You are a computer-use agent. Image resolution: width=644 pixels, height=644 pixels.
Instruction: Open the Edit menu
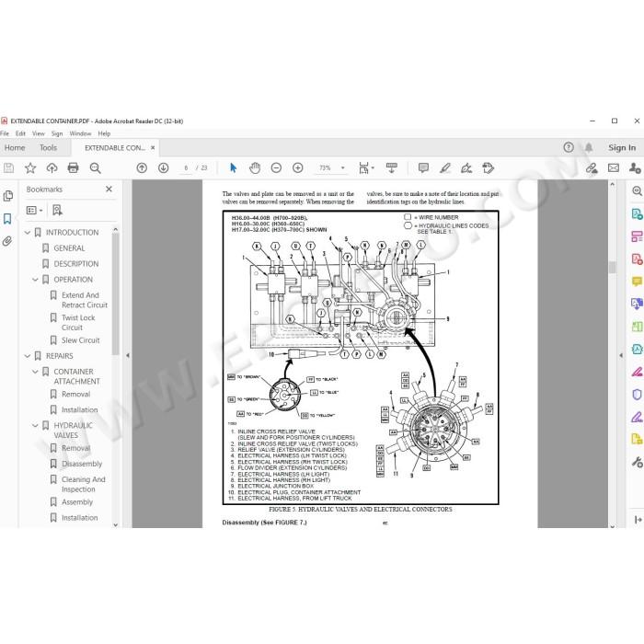coord(20,133)
